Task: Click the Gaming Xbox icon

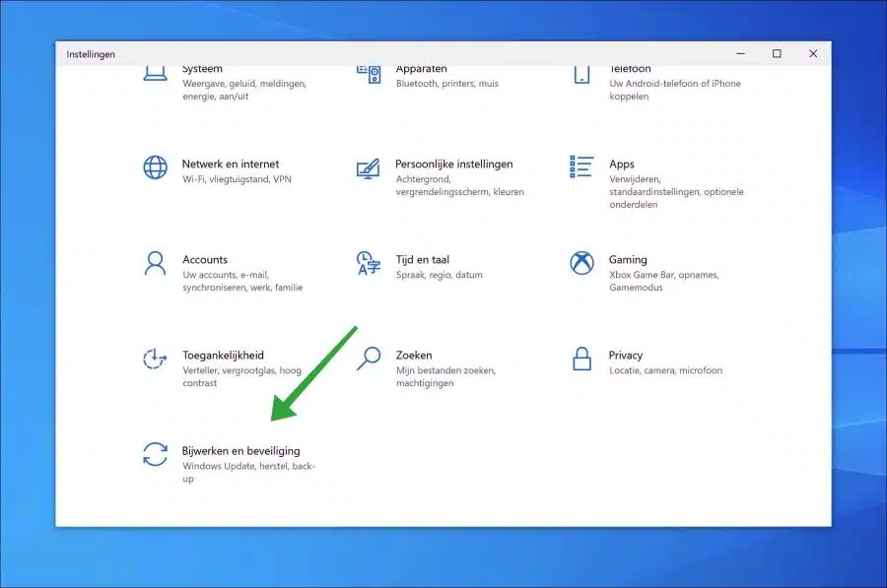Action: 581,263
